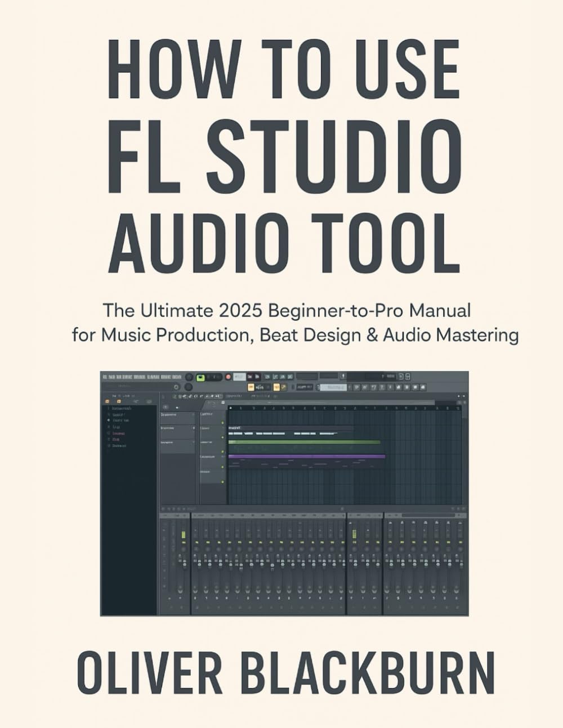Click the playlist timeline ruler
This screenshot has height=728, width=563.
click(x=343, y=408)
